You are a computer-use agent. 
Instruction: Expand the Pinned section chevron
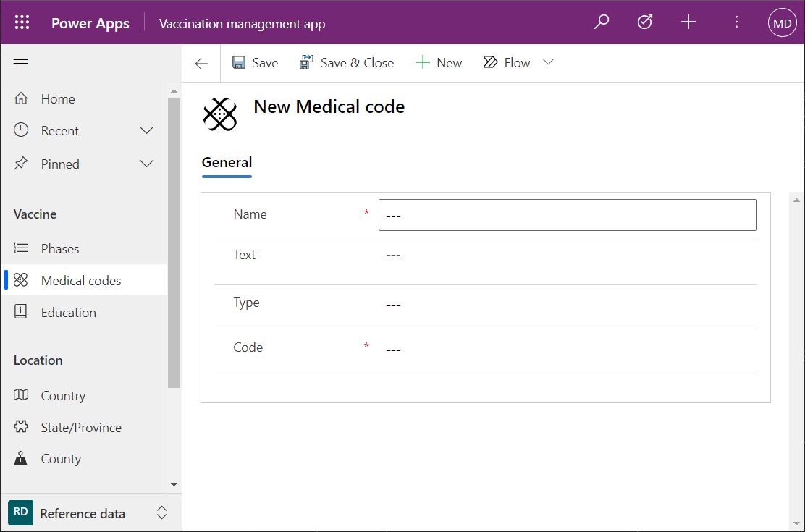coord(147,164)
